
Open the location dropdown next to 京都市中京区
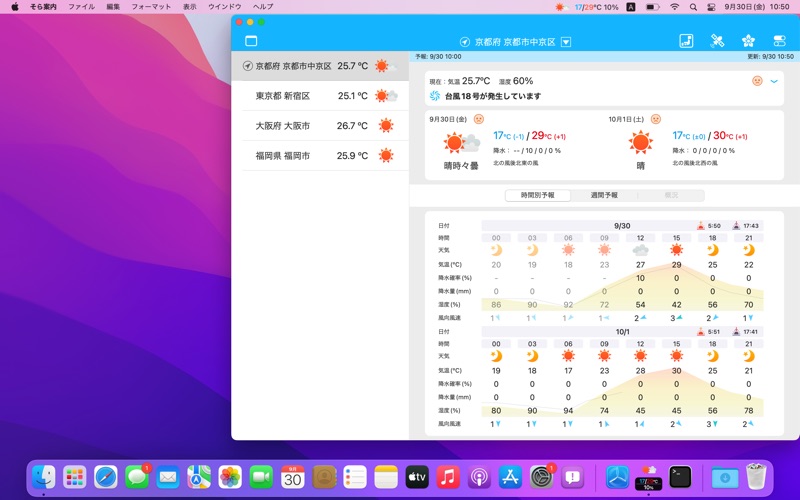pyautogui.click(x=566, y=42)
